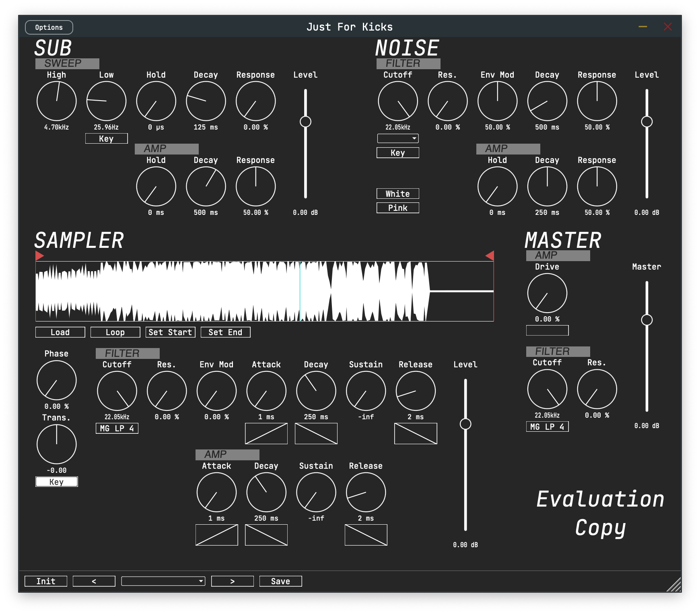700x614 pixels.
Task: Click the next preset arrow button
Action: pos(232,581)
